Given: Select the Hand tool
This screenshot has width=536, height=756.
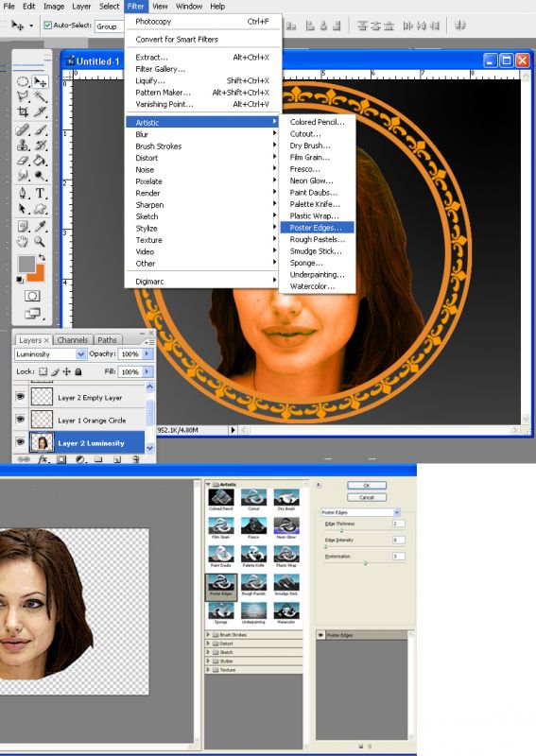Looking at the screenshot, I should coord(23,242).
